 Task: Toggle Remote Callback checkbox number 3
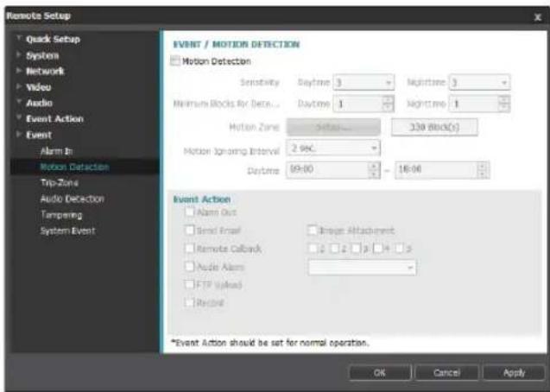pyautogui.click(x=356, y=249)
